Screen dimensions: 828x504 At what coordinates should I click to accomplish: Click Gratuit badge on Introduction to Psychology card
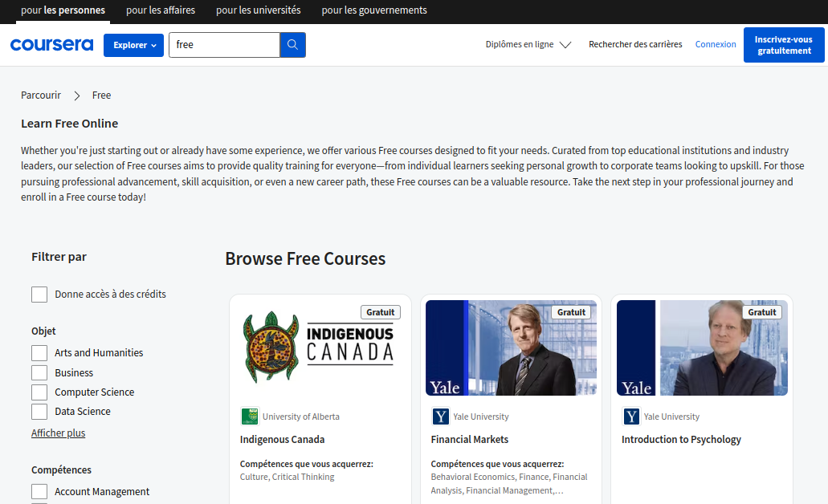click(762, 312)
